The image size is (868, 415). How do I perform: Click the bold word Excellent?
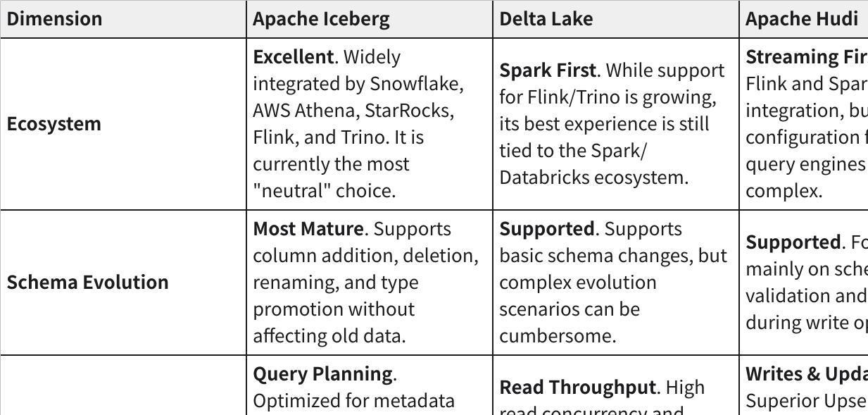click(292, 57)
